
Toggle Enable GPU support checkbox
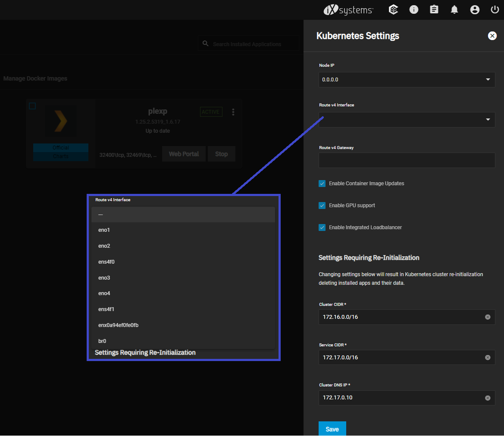click(322, 206)
